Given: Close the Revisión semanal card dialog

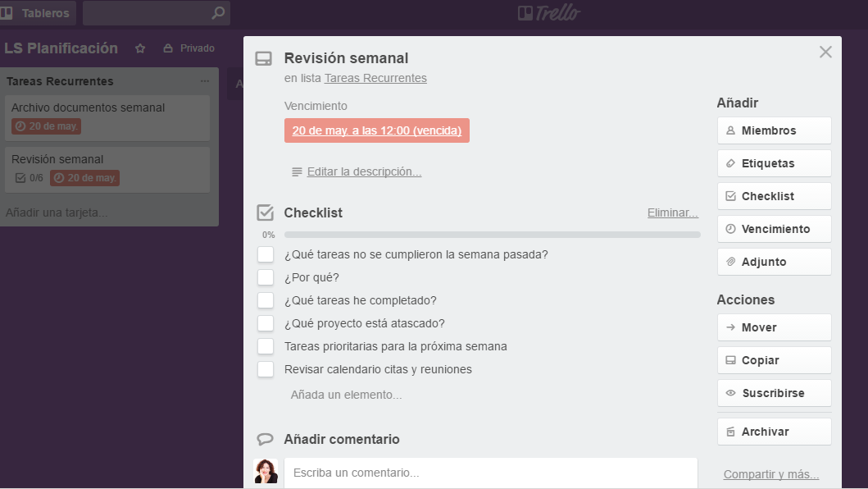Looking at the screenshot, I should pyautogui.click(x=825, y=52).
